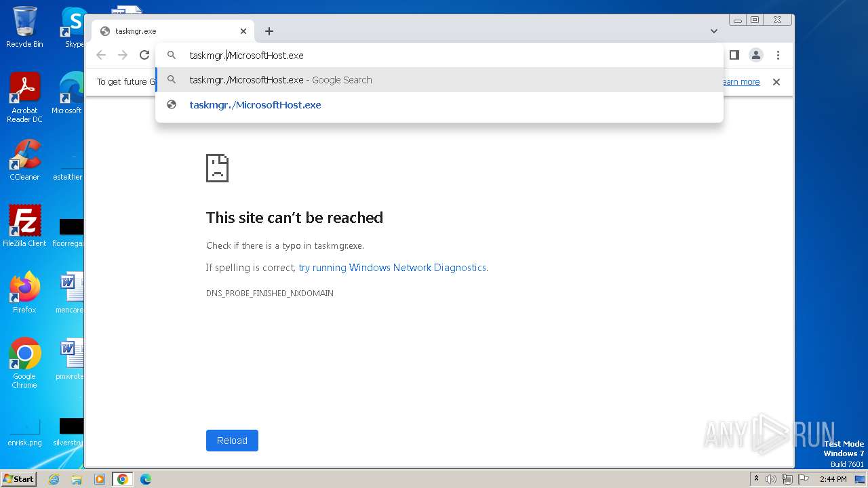868x488 pixels.
Task: Show hidden system tray icons
Action: pyautogui.click(x=756, y=479)
